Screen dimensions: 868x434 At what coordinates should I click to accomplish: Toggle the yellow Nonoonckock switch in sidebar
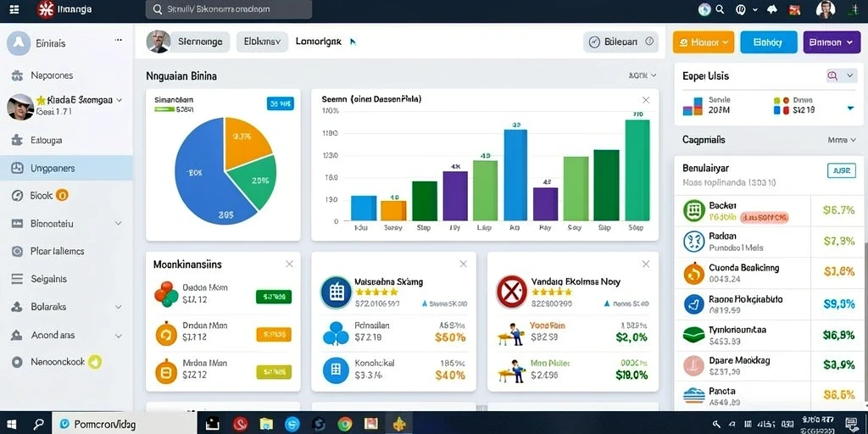pyautogui.click(x=95, y=362)
